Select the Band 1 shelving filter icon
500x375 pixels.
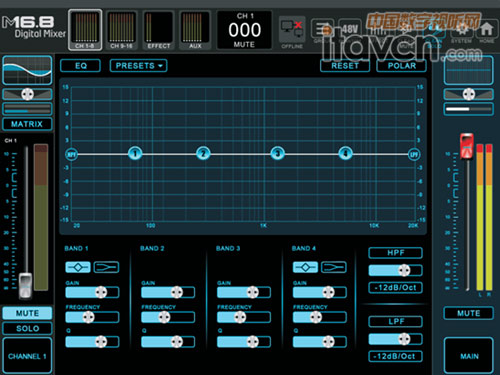[x=106, y=267]
